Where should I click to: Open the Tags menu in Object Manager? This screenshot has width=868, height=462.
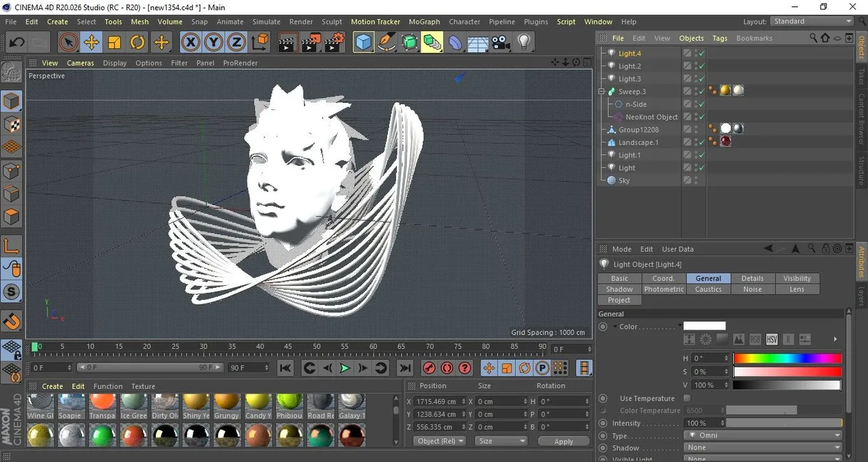(x=719, y=38)
